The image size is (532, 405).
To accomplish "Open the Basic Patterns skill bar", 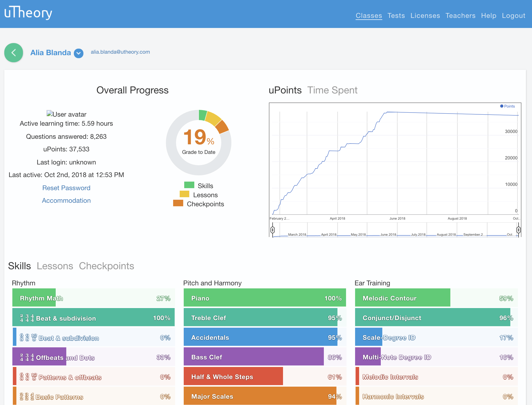I will coord(93,396).
